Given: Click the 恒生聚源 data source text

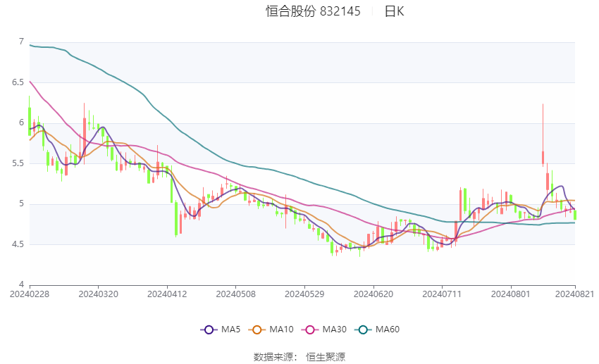Looking at the screenshot, I should tap(326, 357).
